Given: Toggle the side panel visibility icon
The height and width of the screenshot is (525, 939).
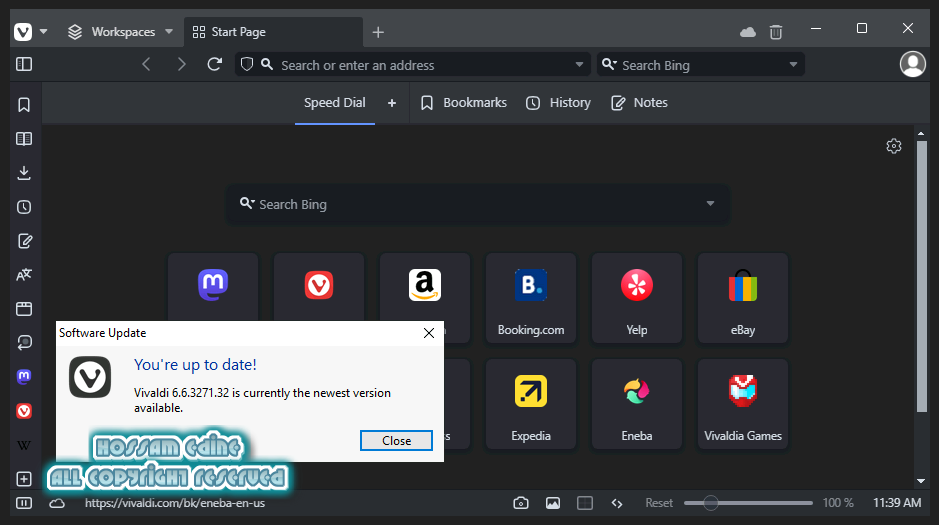Looking at the screenshot, I should tap(24, 64).
